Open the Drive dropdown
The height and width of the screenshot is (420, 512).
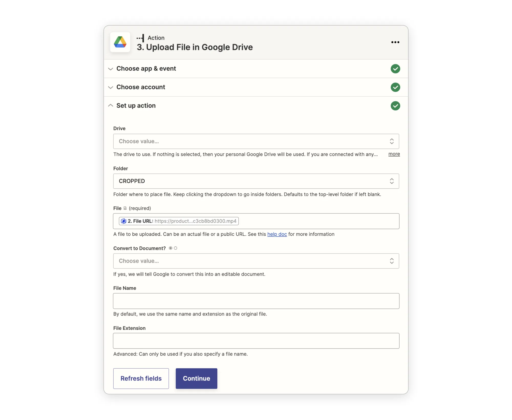256,141
